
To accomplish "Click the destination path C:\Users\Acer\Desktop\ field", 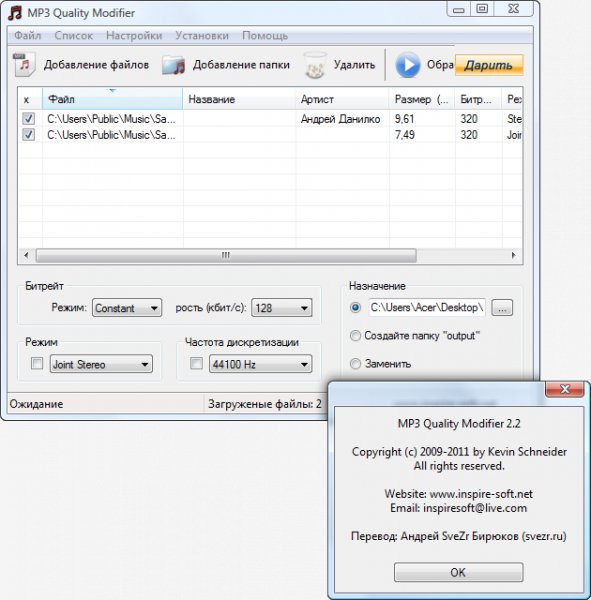I will [427, 307].
